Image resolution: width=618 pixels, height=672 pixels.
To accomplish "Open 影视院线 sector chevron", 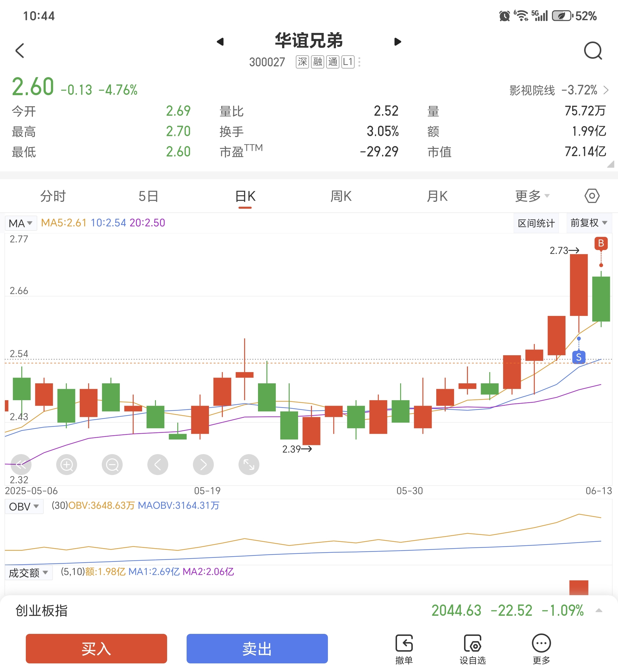I will pyautogui.click(x=606, y=90).
